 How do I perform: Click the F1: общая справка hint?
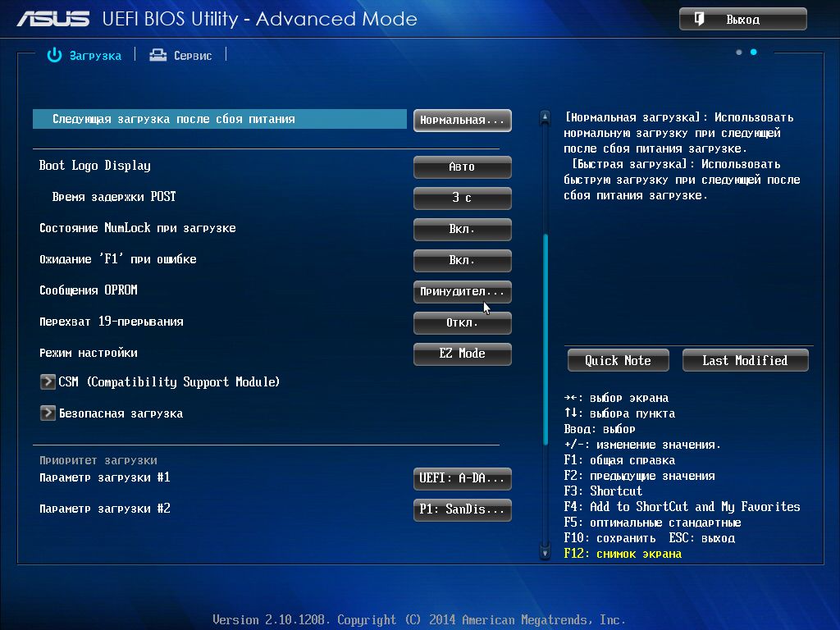619,460
